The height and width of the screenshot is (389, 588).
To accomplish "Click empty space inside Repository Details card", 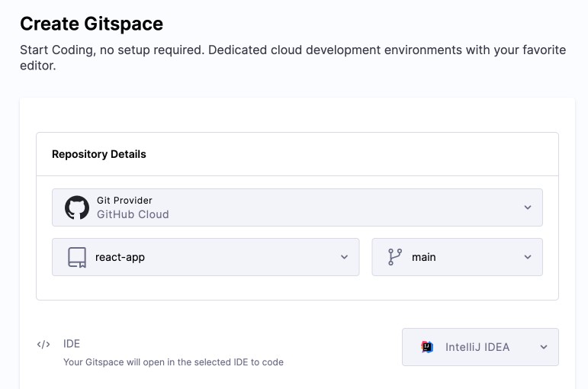I will [x=297, y=288].
